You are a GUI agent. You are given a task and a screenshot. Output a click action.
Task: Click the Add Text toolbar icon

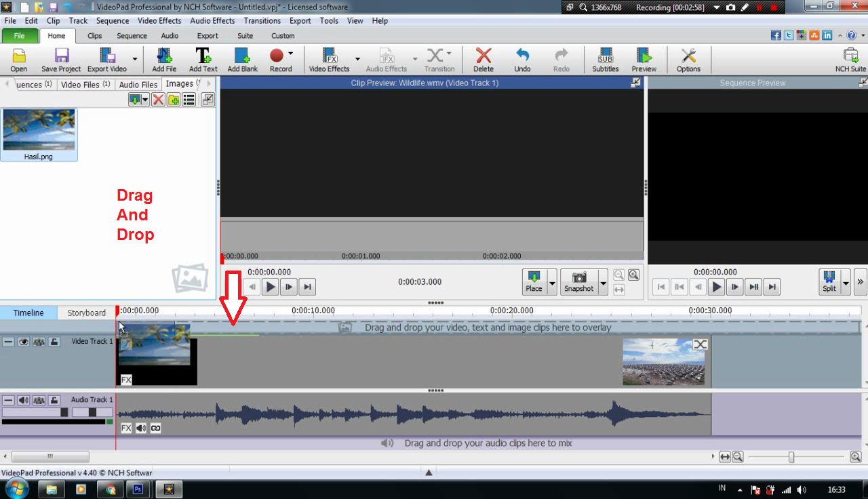click(203, 60)
